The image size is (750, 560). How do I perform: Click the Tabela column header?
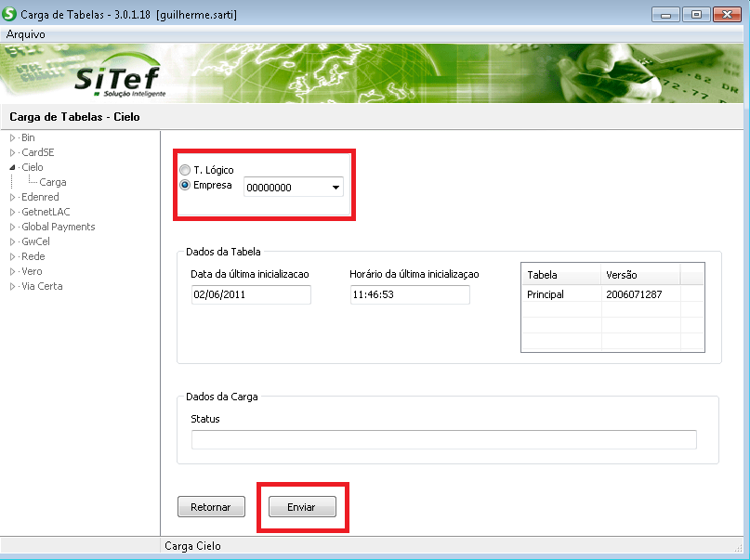tap(561, 275)
